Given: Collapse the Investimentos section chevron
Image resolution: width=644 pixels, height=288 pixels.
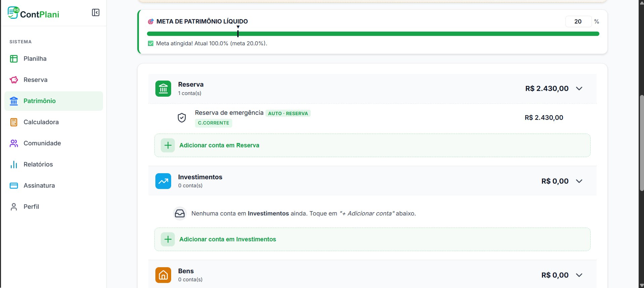Looking at the screenshot, I should pos(579,181).
